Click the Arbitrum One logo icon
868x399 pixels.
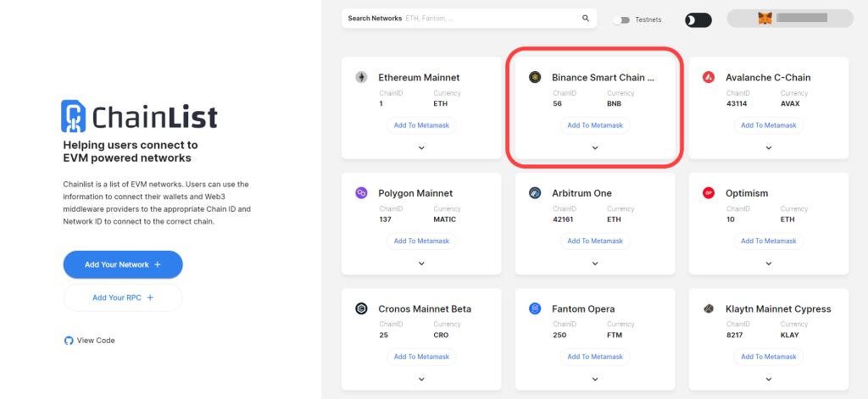(x=534, y=192)
